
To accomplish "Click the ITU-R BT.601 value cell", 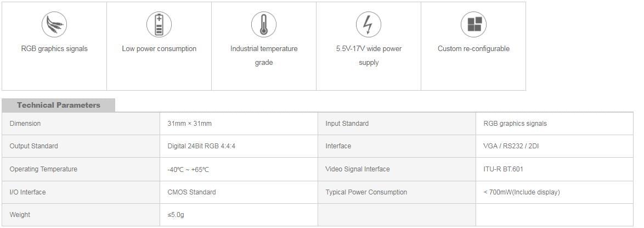I will [555, 169].
